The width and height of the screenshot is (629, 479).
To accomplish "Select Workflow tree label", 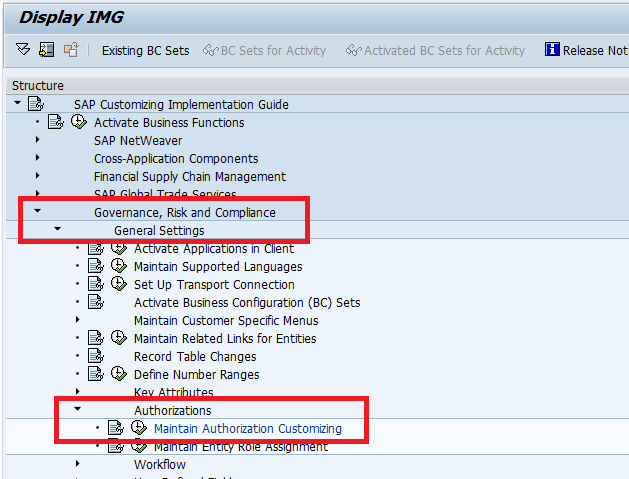I will (160, 464).
